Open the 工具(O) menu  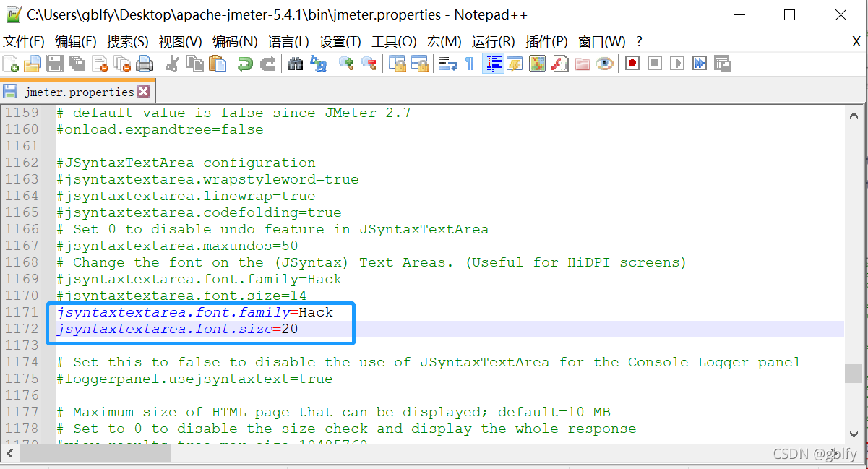tap(394, 42)
